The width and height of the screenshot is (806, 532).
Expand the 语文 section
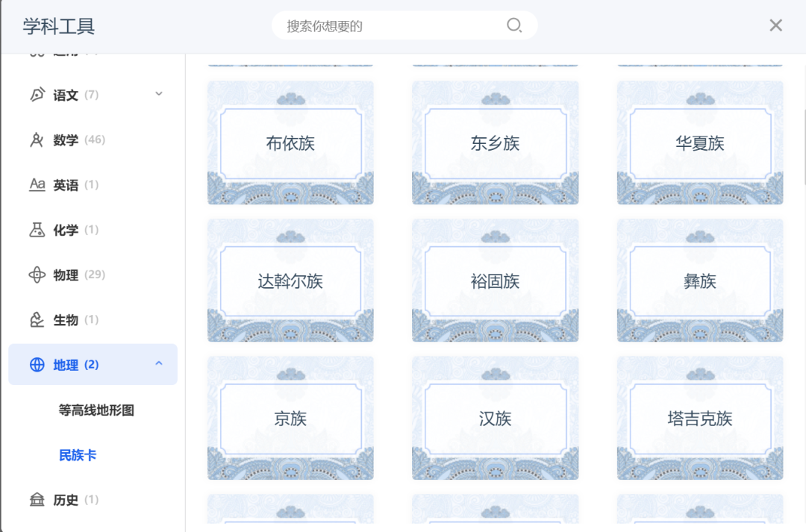tap(157, 94)
